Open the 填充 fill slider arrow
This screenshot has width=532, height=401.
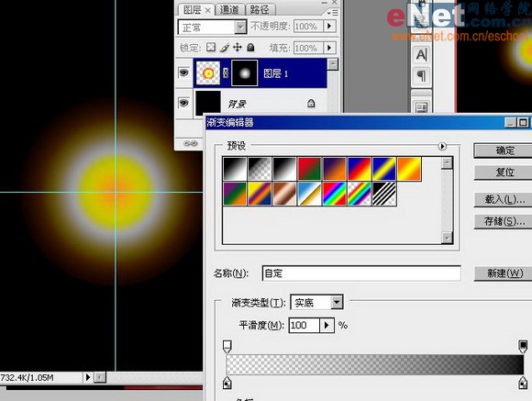329,48
